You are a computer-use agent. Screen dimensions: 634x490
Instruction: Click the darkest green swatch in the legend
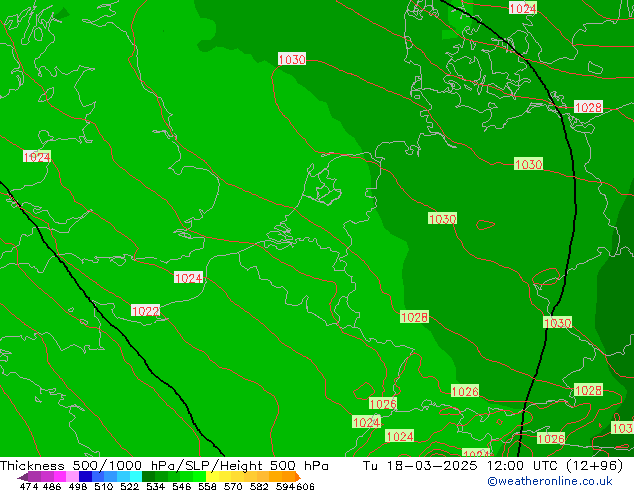coord(148,476)
